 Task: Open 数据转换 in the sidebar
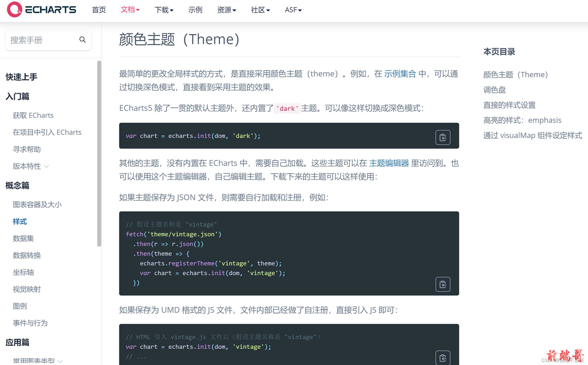[x=27, y=255]
